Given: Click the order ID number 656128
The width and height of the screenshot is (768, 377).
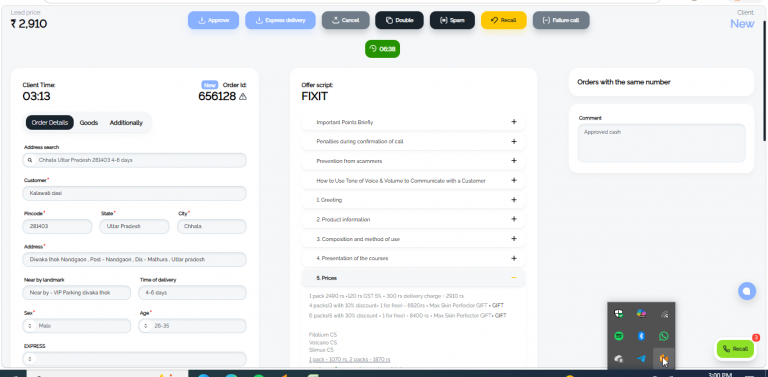Looking at the screenshot, I should click(217, 96).
